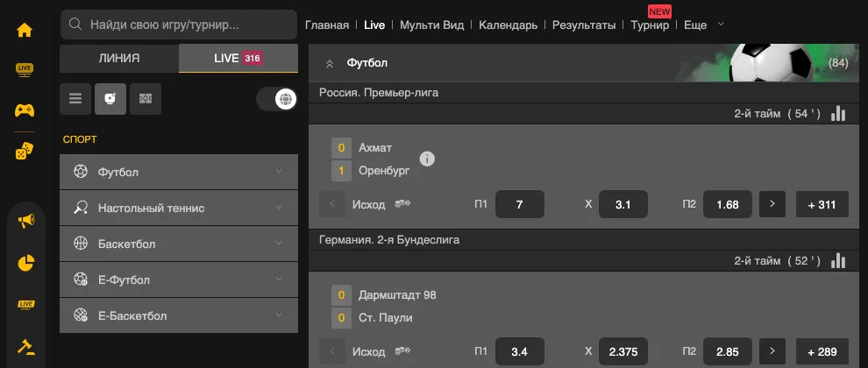The height and width of the screenshot is (368, 868).
Task: Open Календарь in top navigation
Action: [509, 25]
